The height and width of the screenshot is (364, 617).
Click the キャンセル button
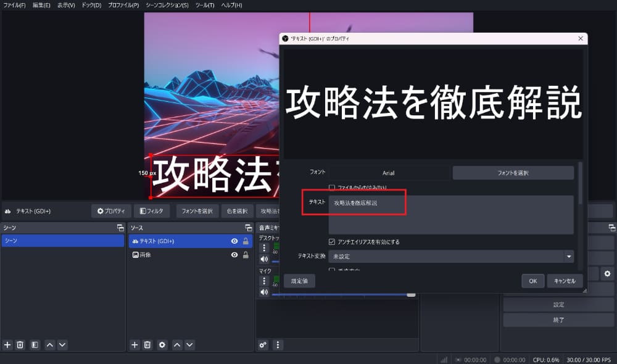tap(565, 281)
